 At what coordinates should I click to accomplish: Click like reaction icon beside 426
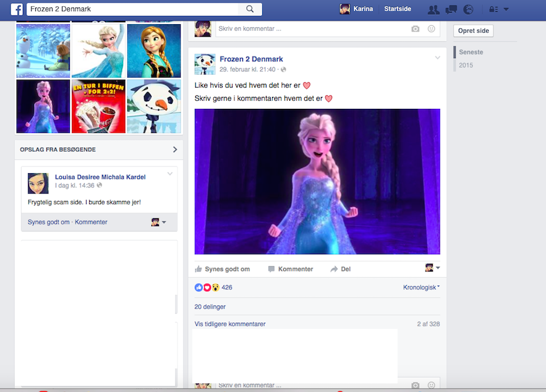[198, 288]
